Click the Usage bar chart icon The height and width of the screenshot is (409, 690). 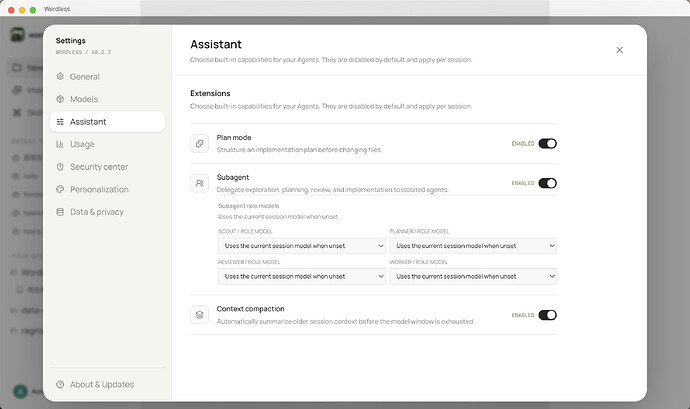60,144
